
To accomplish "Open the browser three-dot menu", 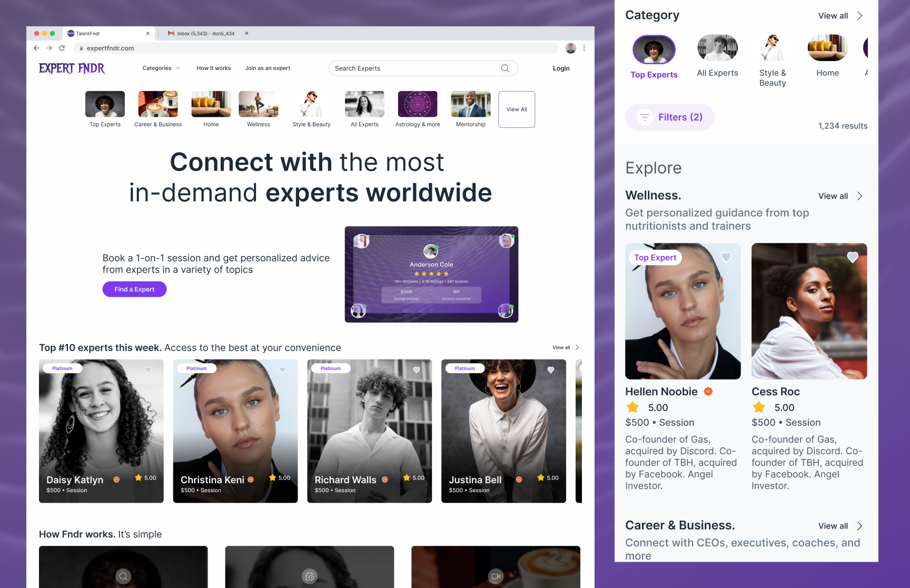I will [584, 48].
